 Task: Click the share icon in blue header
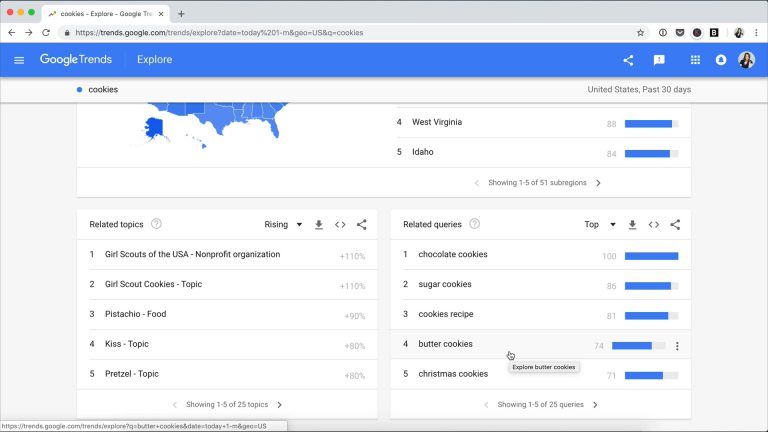628,60
